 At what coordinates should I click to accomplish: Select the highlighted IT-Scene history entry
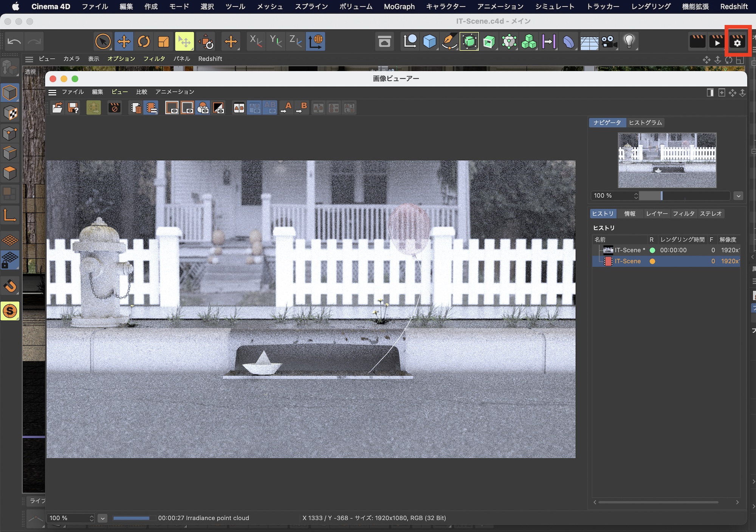click(627, 261)
